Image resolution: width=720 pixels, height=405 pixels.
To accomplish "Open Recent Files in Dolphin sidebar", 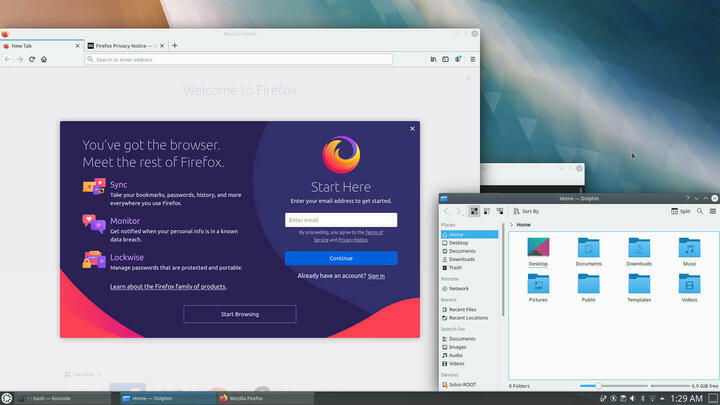I will [x=469, y=310].
